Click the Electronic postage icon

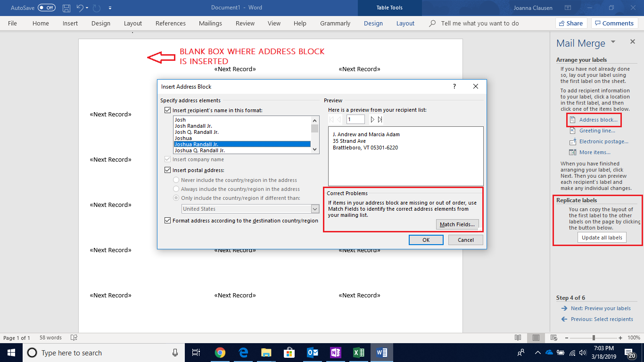(x=572, y=141)
